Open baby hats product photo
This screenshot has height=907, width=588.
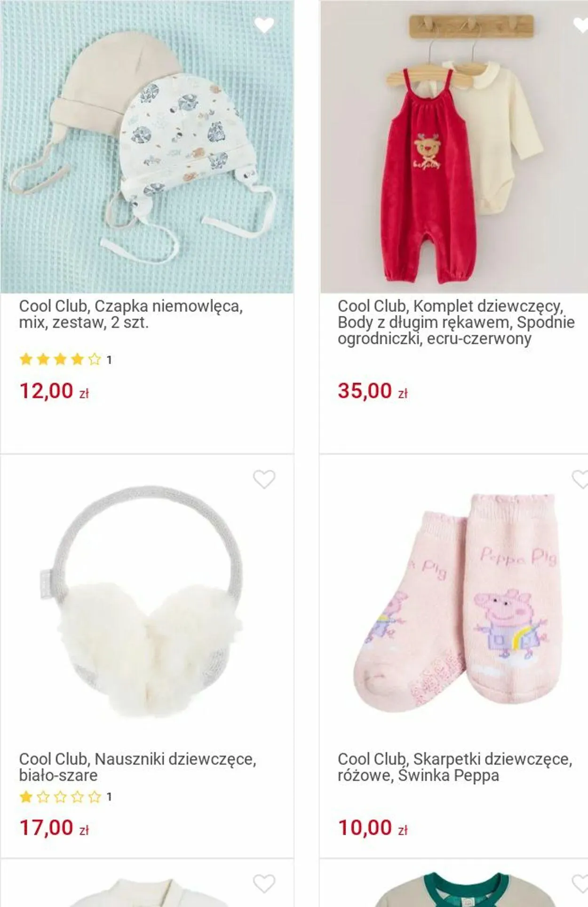pos(147,147)
